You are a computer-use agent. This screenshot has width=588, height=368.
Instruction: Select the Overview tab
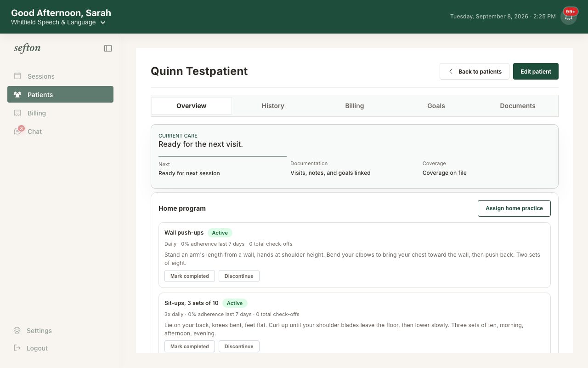192,106
